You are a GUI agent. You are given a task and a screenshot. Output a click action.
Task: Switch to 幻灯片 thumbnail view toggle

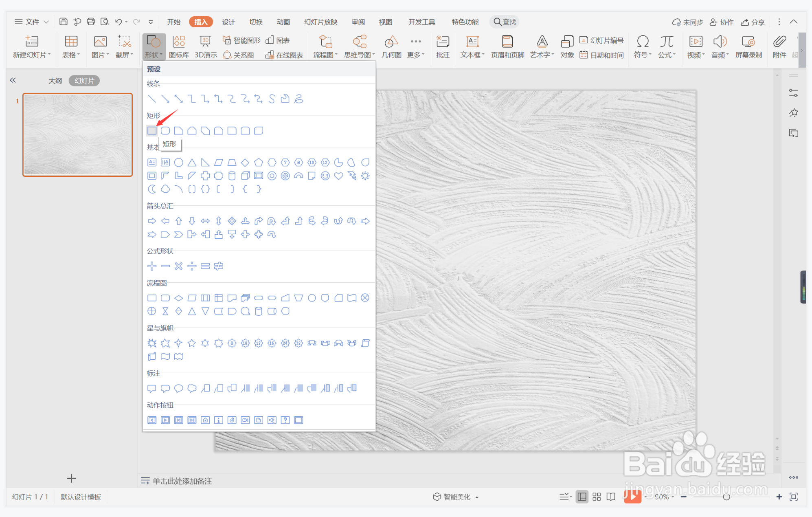(x=84, y=81)
